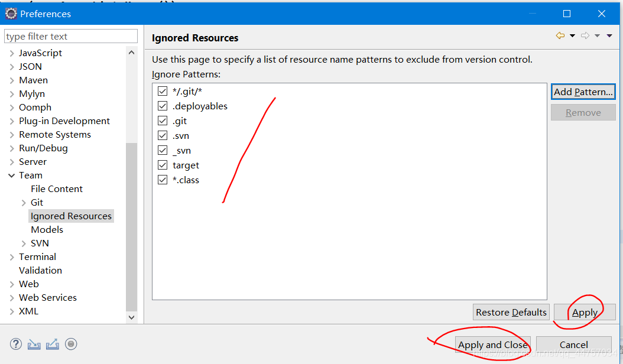Click the Restore Defaults button
This screenshot has width=623, height=364.
511,312
